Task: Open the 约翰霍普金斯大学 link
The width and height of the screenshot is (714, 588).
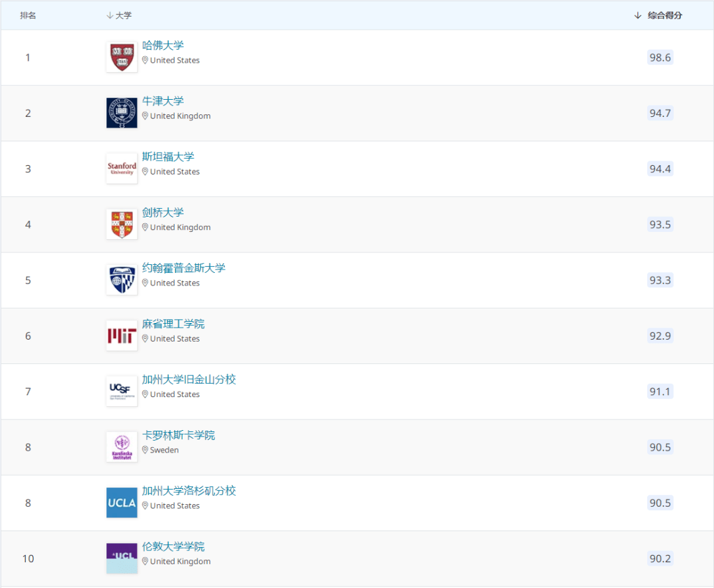Action: pyautogui.click(x=184, y=268)
